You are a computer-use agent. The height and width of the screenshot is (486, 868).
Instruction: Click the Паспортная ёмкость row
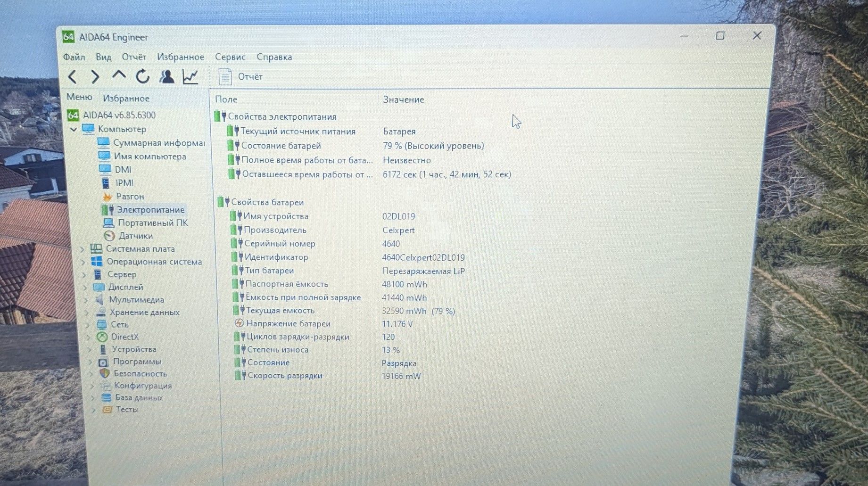[x=329, y=284]
